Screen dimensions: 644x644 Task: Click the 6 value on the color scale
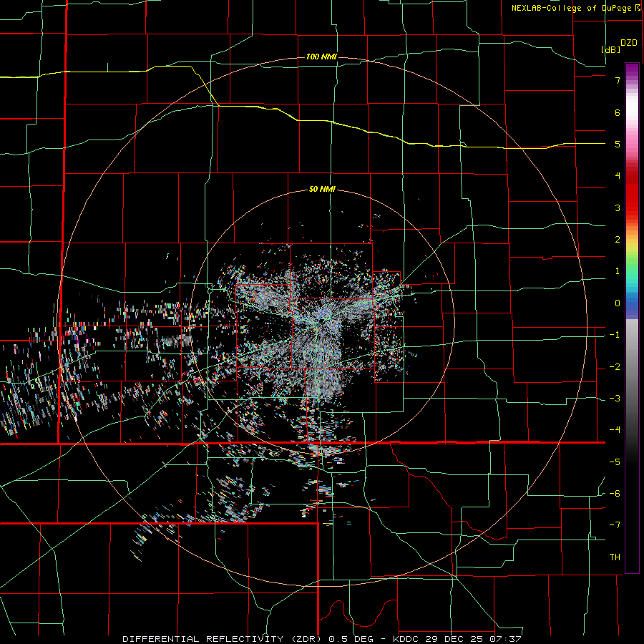coord(618,112)
